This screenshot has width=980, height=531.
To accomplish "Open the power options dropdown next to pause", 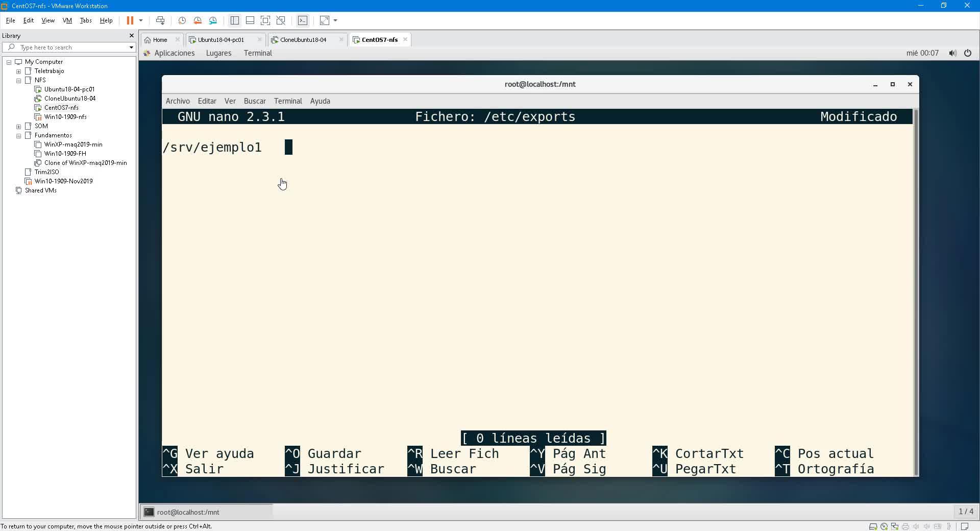I will coord(141,20).
